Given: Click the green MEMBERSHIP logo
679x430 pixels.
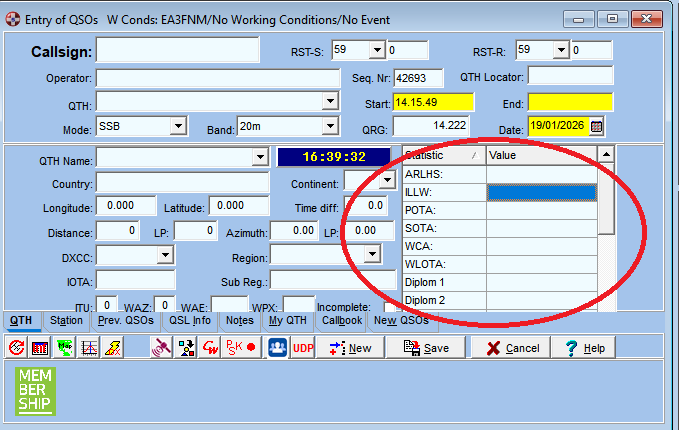Looking at the screenshot, I should (36, 390).
